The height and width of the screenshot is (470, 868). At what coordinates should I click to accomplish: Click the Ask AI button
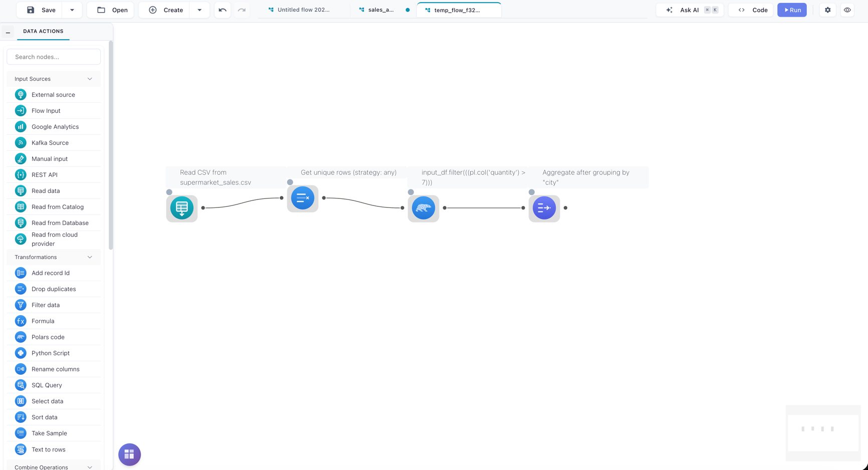pos(690,10)
